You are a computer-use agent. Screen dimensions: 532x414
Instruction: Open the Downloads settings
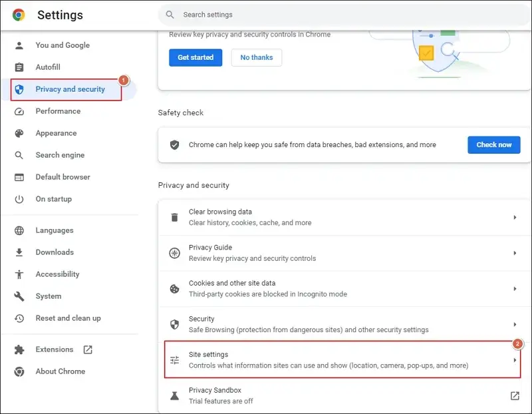(55, 252)
